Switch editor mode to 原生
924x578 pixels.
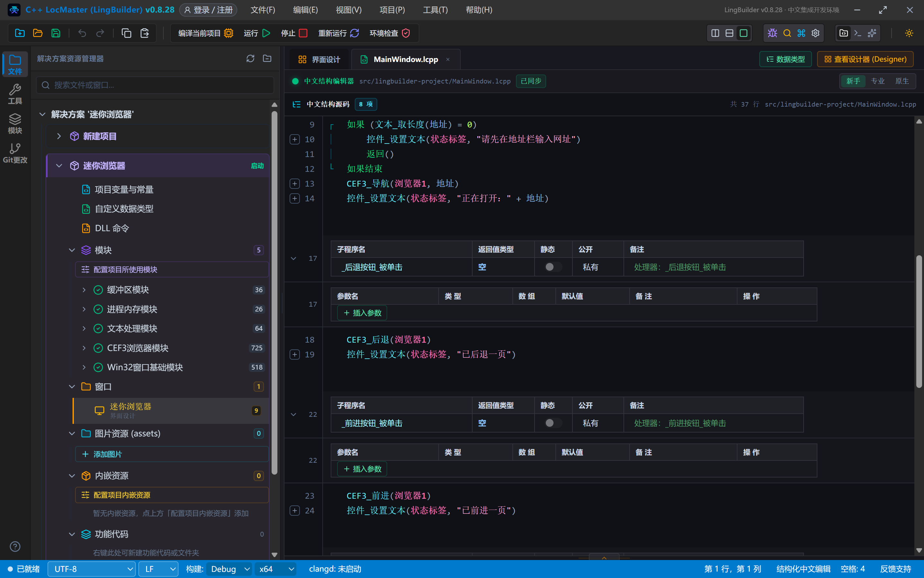902,81
